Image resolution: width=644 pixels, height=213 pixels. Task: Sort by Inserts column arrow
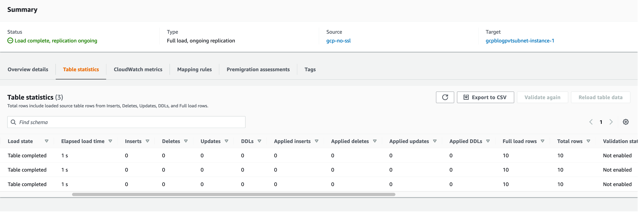148,141
